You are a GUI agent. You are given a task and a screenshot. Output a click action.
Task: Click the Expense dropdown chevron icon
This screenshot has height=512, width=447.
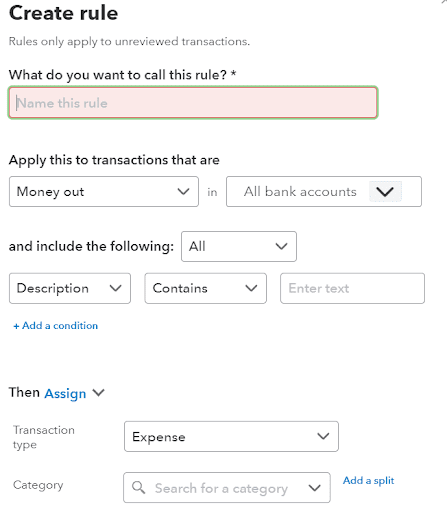[x=323, y=436]
